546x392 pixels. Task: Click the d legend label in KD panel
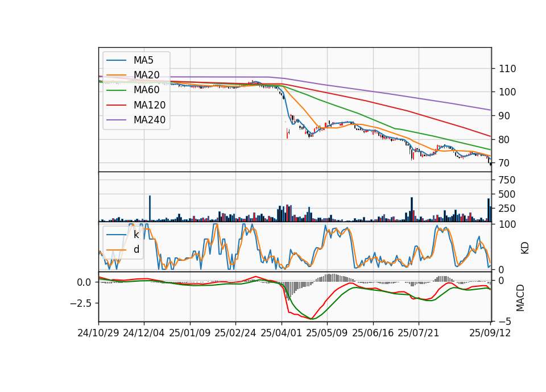coord(136,250)
